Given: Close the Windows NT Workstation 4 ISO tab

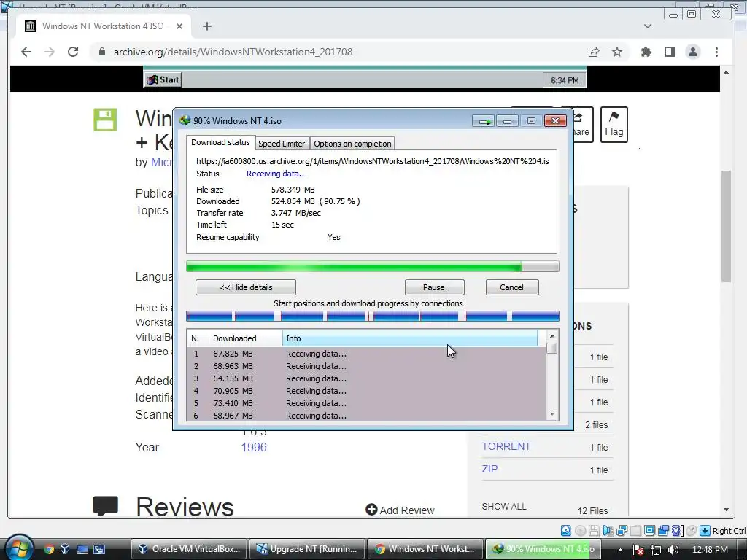Looking at the screenshot, I should 179,26.
